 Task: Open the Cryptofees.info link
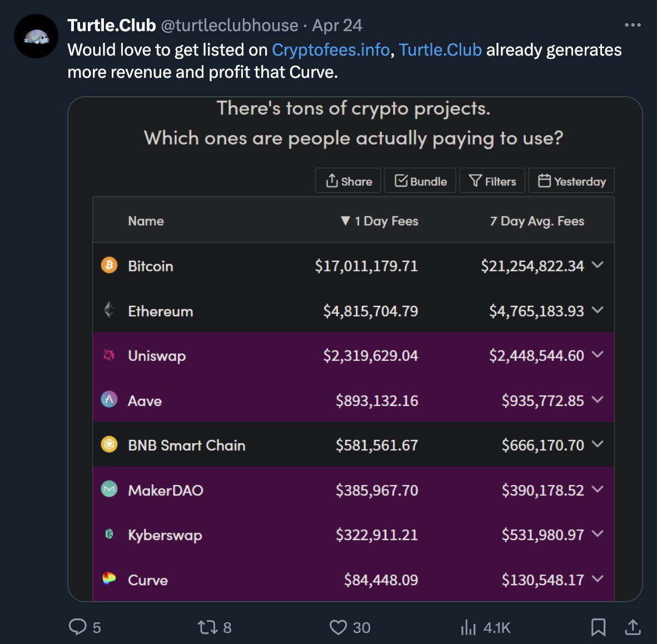pos(331,50)
